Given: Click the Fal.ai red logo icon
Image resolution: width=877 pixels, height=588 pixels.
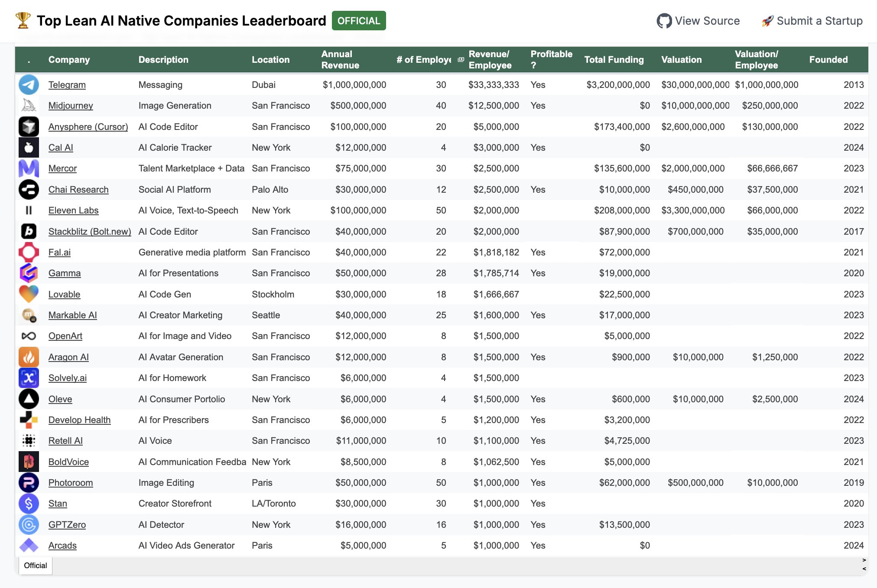Looking at the screenshot, I should click(x=29, y=252).
